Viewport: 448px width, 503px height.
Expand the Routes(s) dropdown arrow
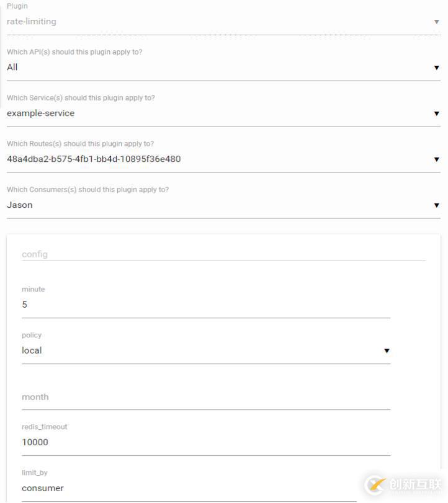pos(437,159)
